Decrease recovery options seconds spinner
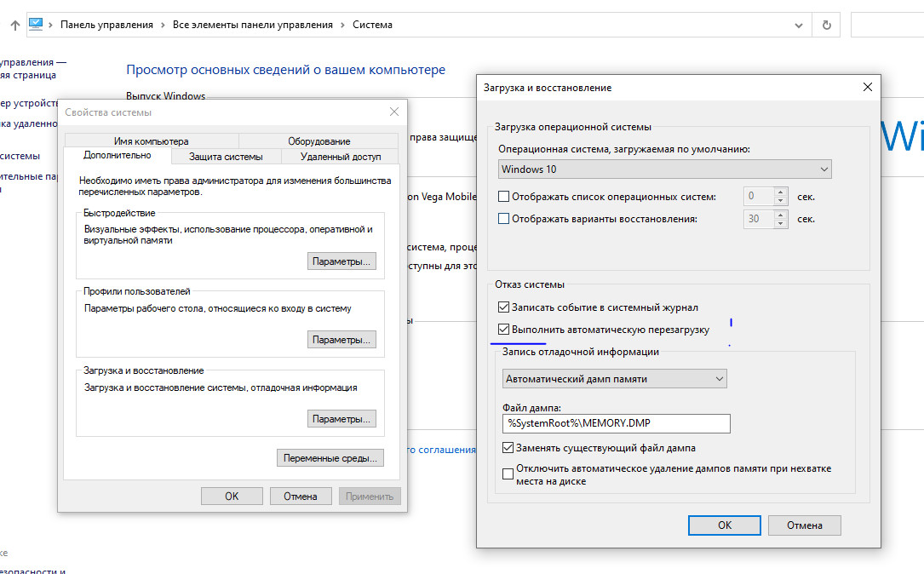 (x=780, y=223)
